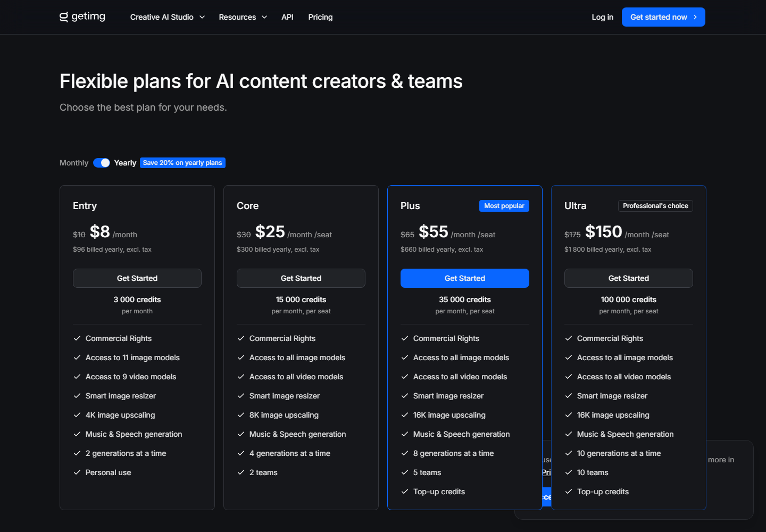Screen dimensions: 766x532
Task: Open the Pricing page
Action: [320, 17]
